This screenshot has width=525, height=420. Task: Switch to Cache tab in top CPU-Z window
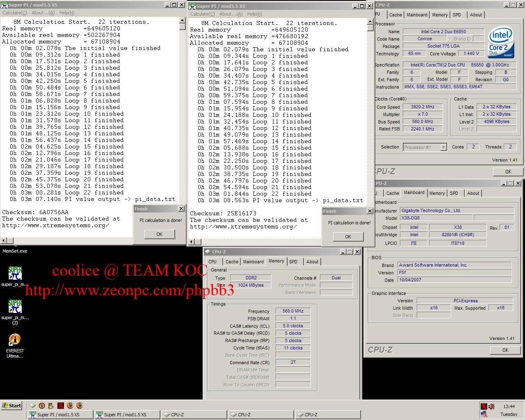tap(395, 15)
